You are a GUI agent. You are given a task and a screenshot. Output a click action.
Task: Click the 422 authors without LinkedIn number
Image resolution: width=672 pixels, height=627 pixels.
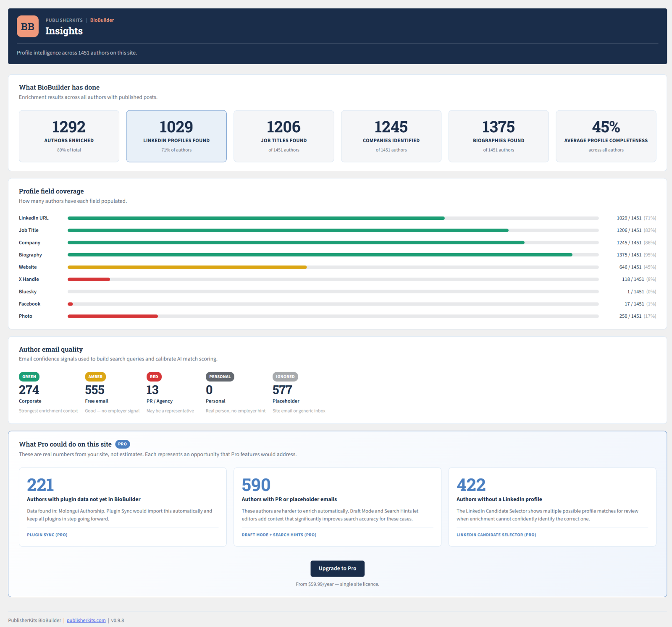tap(471, 485)
